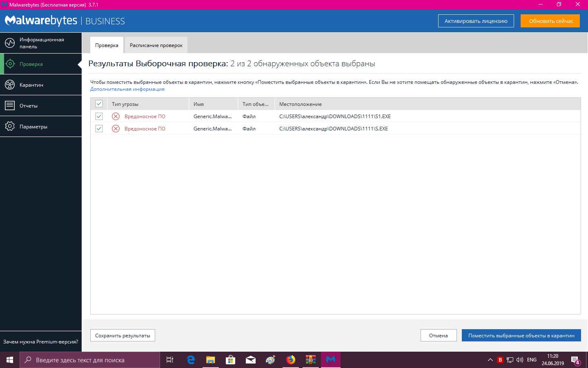Switch the ENG input language indicator
The image size is (588, 368).
coord(532,360)
